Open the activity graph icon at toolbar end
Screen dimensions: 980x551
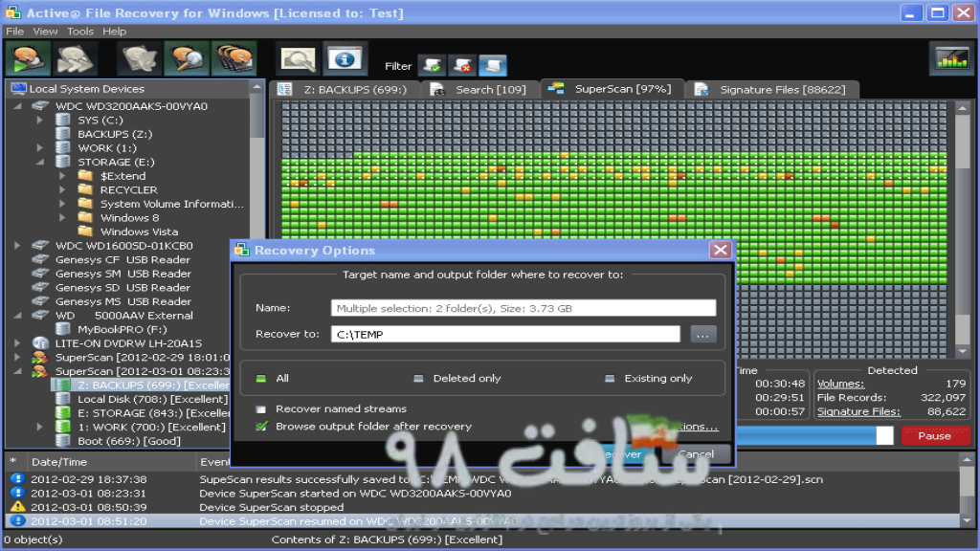click(x=951, y=59)
